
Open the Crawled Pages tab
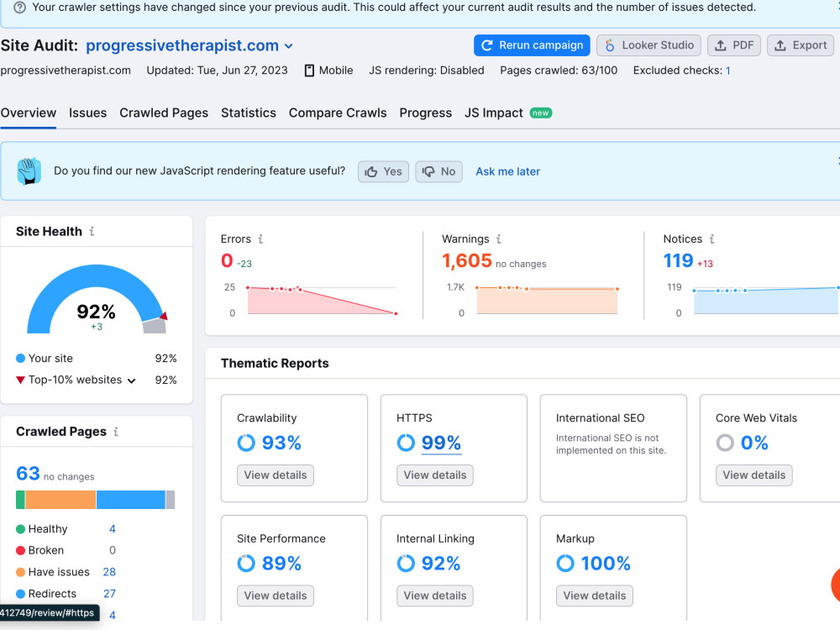click(164, 113)
